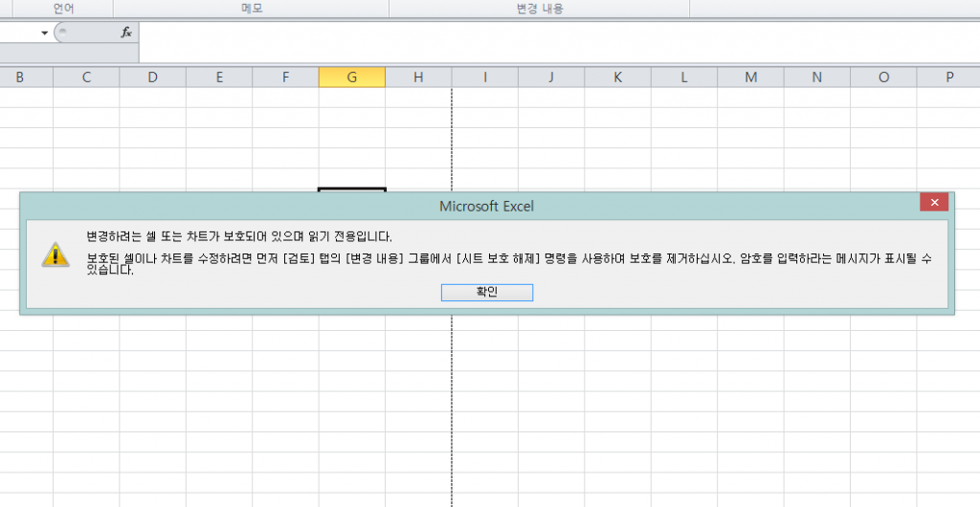Select column N header
This screenshot has width=980, height=507.
coord(817,77)
